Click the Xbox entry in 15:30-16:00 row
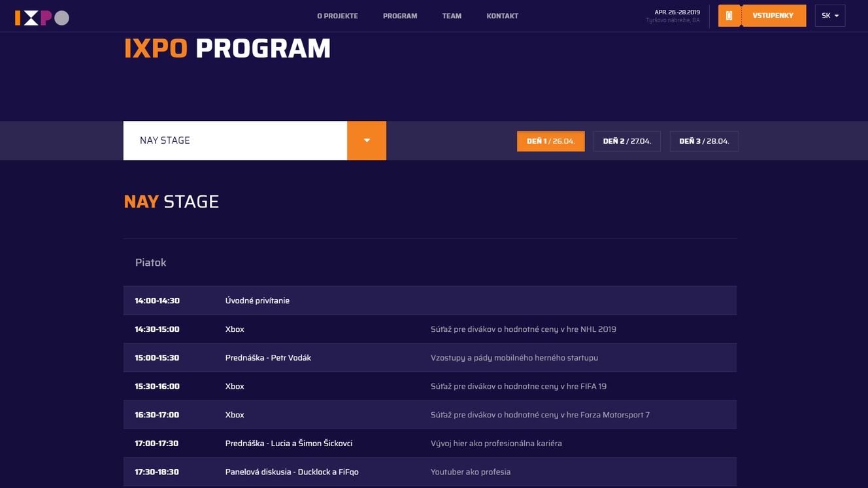This screenshot has height=488, width=868. tap(235, 387)
